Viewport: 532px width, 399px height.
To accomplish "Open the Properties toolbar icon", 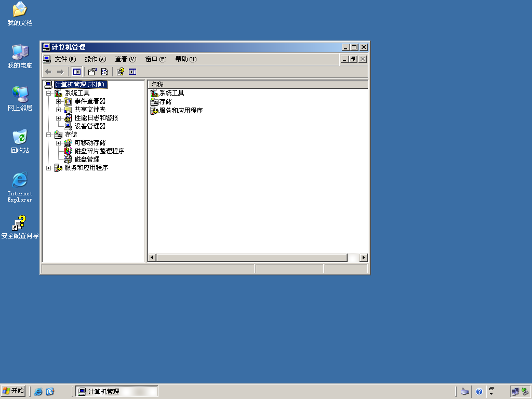I will tap(92, 72).
